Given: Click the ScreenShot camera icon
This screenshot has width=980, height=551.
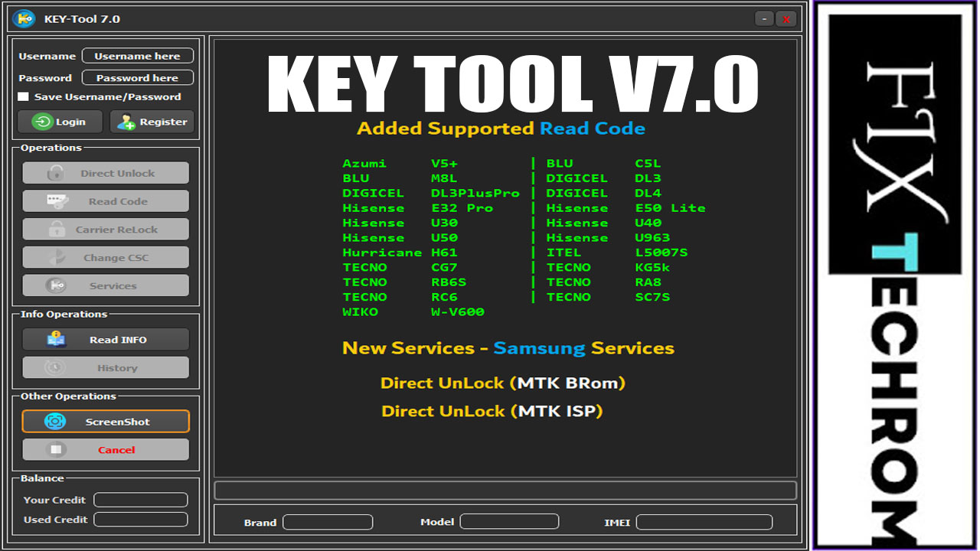Looking at the screenshot, I should (55, 422).
